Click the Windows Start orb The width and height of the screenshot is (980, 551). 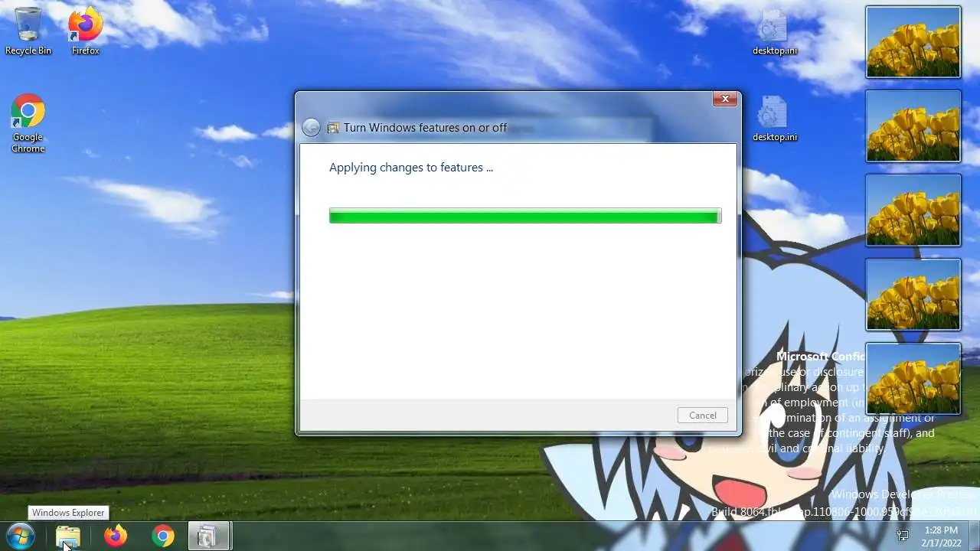tap(20, 536)
